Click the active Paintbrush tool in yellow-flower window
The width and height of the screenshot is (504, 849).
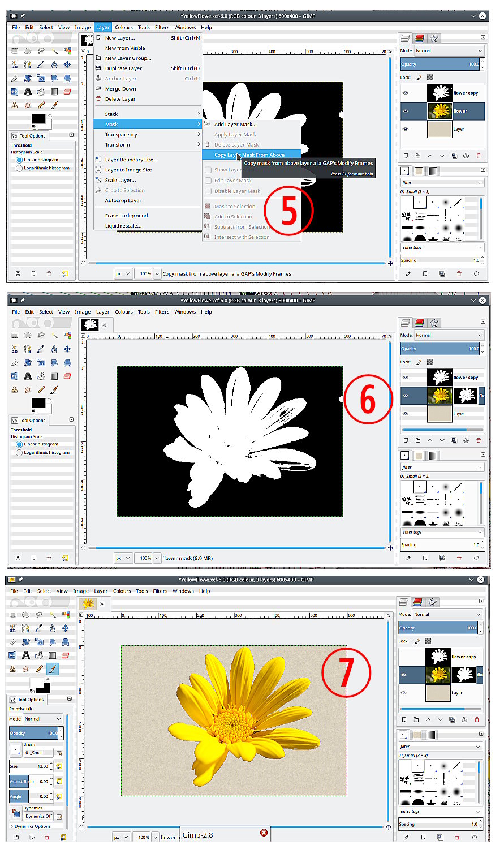pos(53,669)
